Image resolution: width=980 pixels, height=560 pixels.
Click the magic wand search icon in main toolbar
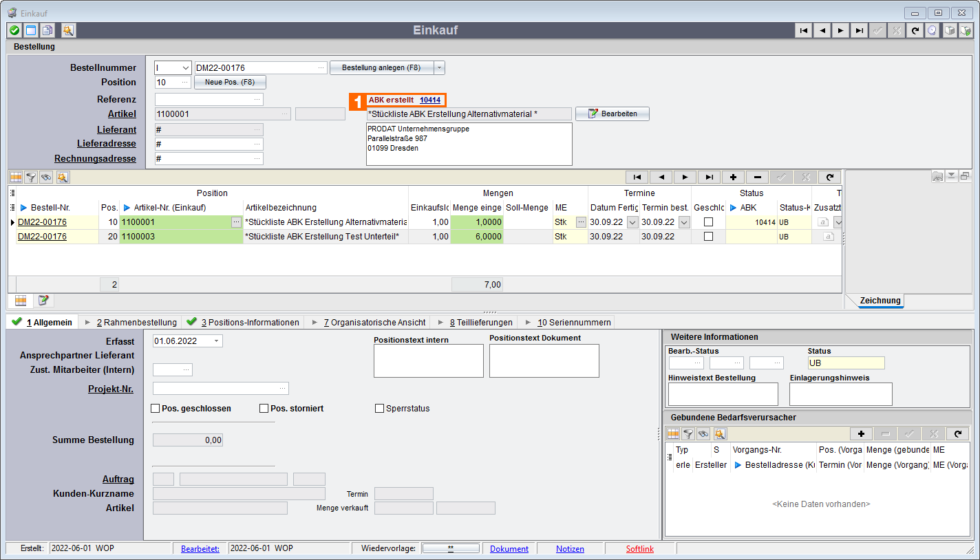(68, 30)
